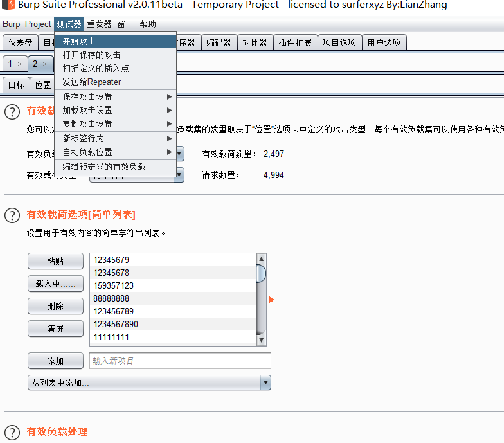Switch to the 项目选项 tab
The height and width of the screenshot is (443, 504).
(x=339, y=42)
